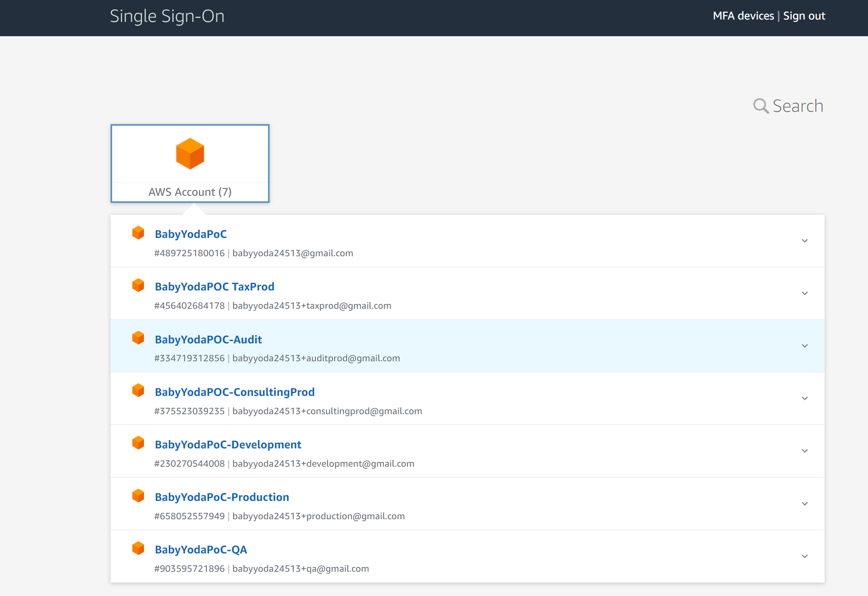This screenshot has height=596, width=868.
Task: Expand the BabyYodaPOC-ConsultingProd chevron
Action: (x=805, y=398)
